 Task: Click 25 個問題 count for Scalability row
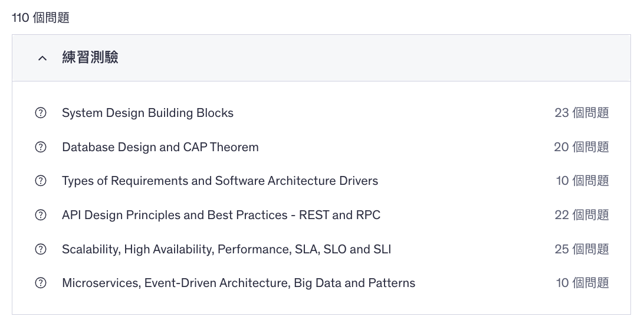(x=581, y=249)
